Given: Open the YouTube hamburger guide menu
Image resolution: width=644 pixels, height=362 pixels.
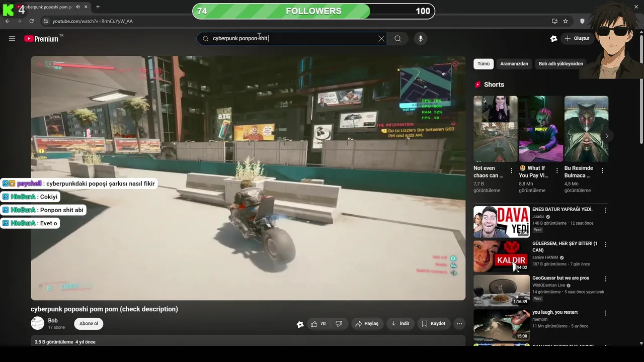Looking at the screenshot, I should click(x=12, y=38).
